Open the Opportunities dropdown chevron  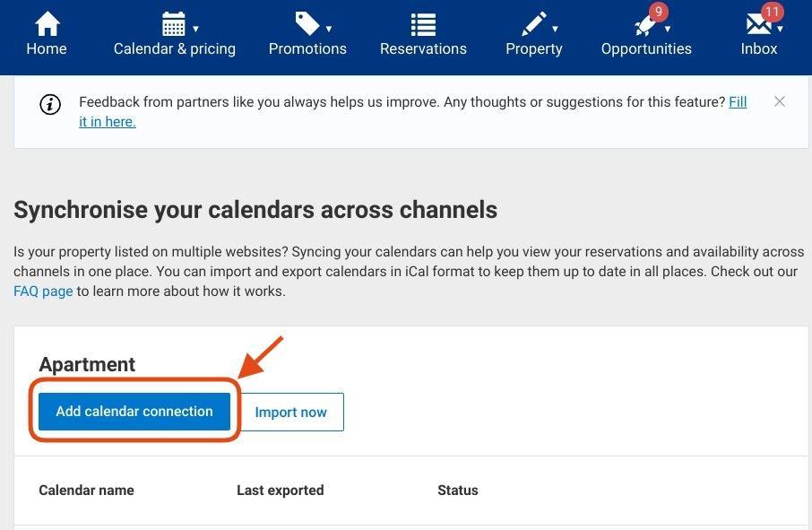click(x=669, y=27)
